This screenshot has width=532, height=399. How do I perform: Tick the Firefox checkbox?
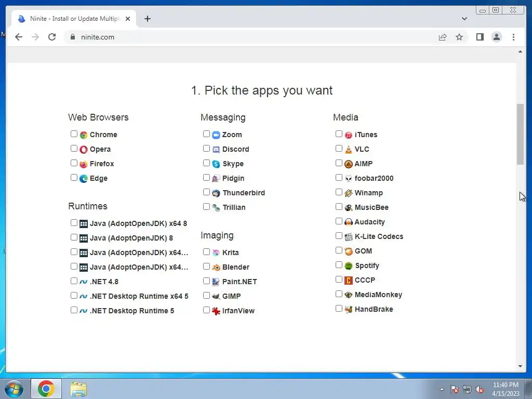pos(74,163)
